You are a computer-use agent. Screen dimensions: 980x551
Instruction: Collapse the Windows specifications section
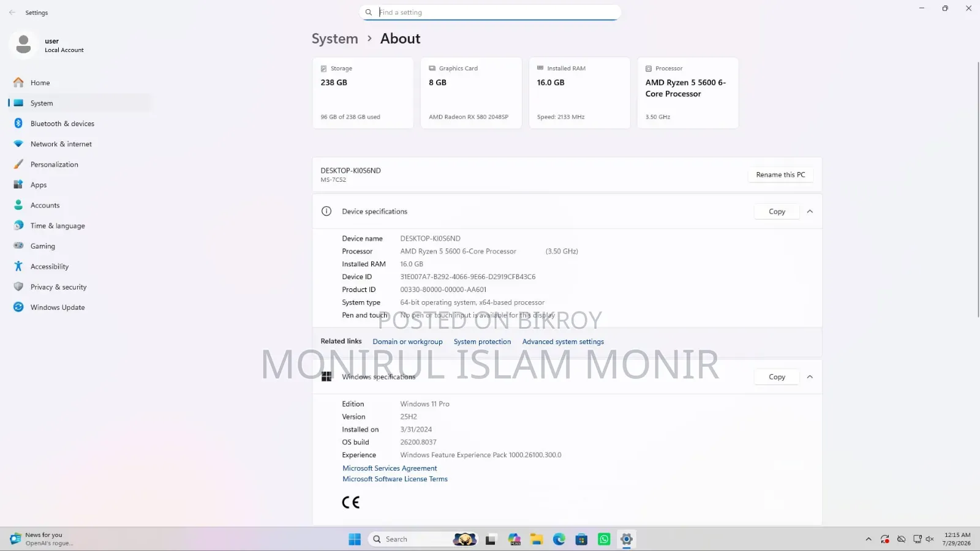pos(810,377)
